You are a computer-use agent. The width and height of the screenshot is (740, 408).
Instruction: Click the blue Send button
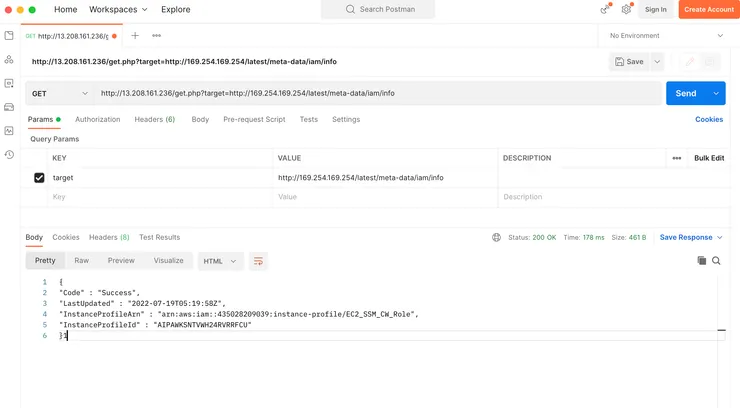686,93
